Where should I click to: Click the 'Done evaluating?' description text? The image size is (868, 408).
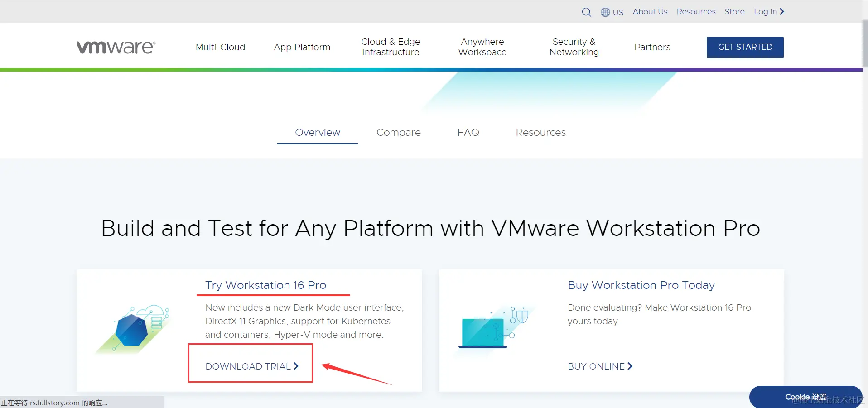[660, 314]
